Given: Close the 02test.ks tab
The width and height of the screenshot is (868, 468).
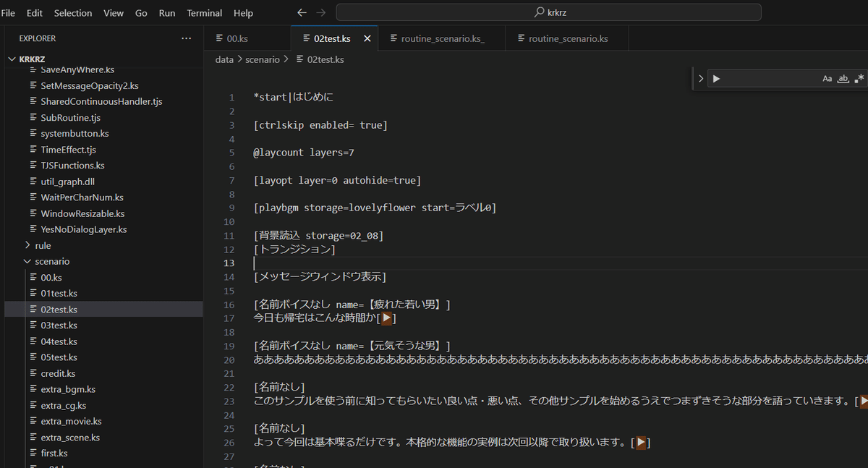Looking at the screenshot, I should click(x=367, y=38).
